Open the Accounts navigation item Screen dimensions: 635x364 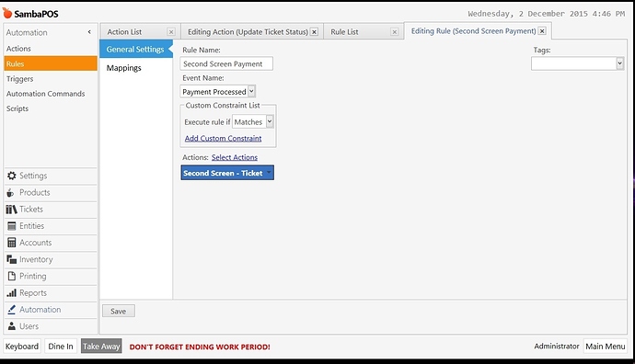pos(51,243)
